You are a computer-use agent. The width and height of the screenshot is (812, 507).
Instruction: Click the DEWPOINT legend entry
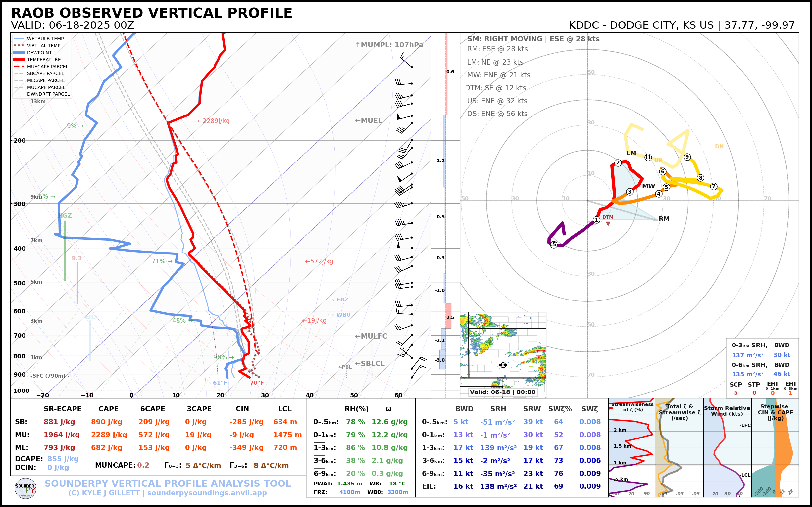[39, 53]
